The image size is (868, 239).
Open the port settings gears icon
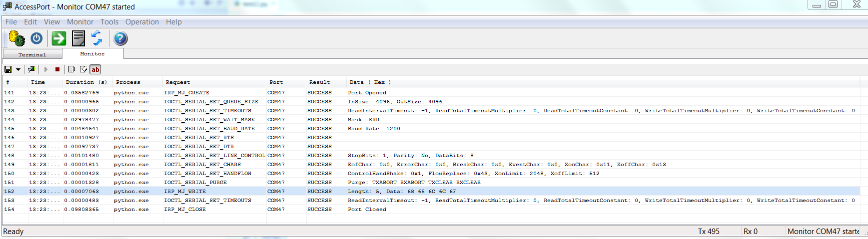tap(16, 38)
